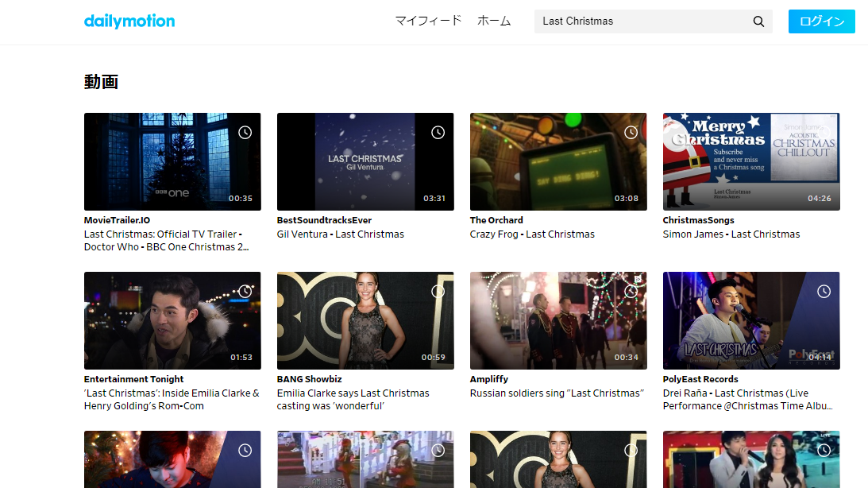Image resolution: width=868 pixels, height=488 pixels.
Task: Click Watch Later clock on Drei Raña video
Action: [x=824, y=292]
